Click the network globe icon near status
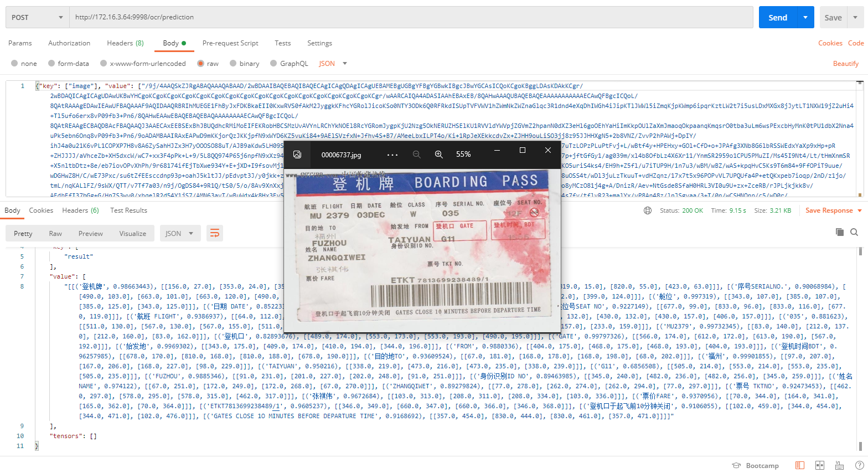 pos(648,210)
